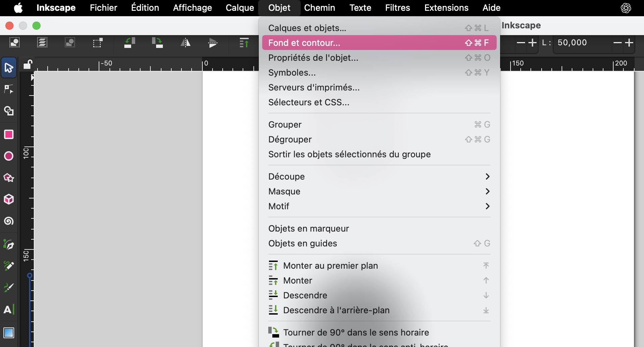Viewport: 644px width, 347px height.
Task: Increase the L value with plus button
Action: (629, 43)
